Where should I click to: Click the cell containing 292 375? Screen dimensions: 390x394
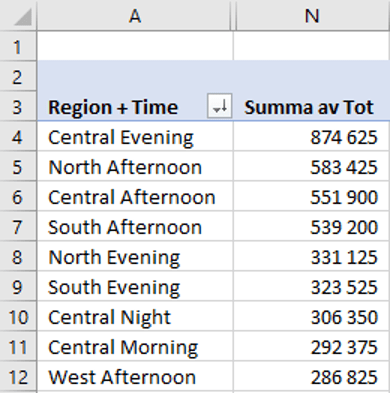[x=312, y=346]
